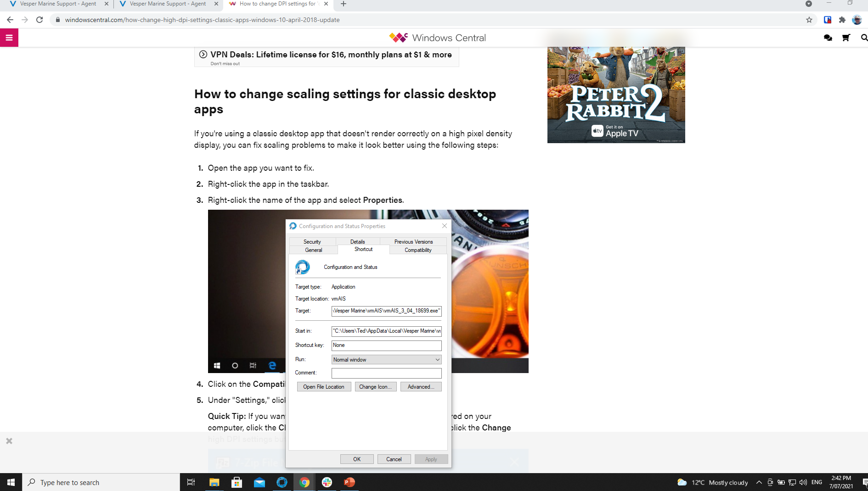
Task: Open the taskbar clock and date
Action: click(841, 482)
